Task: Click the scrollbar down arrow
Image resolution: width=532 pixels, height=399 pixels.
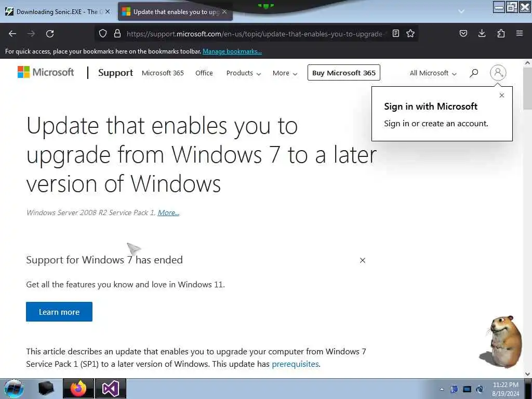Action: [527, 374]
